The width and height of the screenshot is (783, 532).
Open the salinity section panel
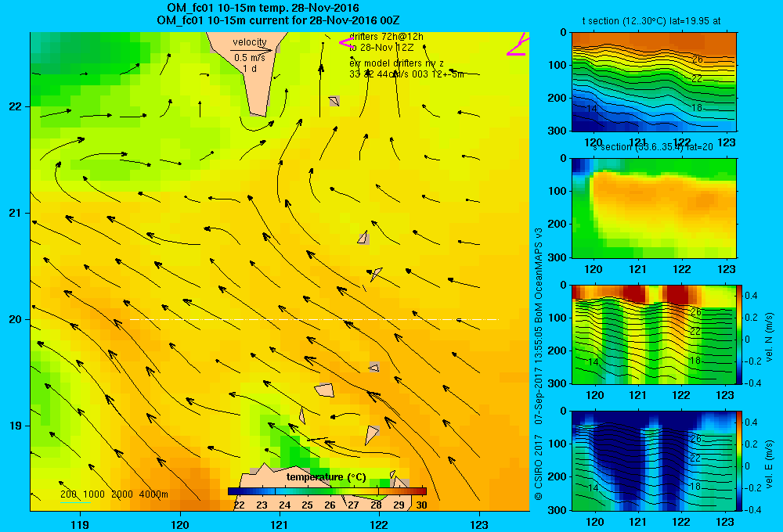654,208
